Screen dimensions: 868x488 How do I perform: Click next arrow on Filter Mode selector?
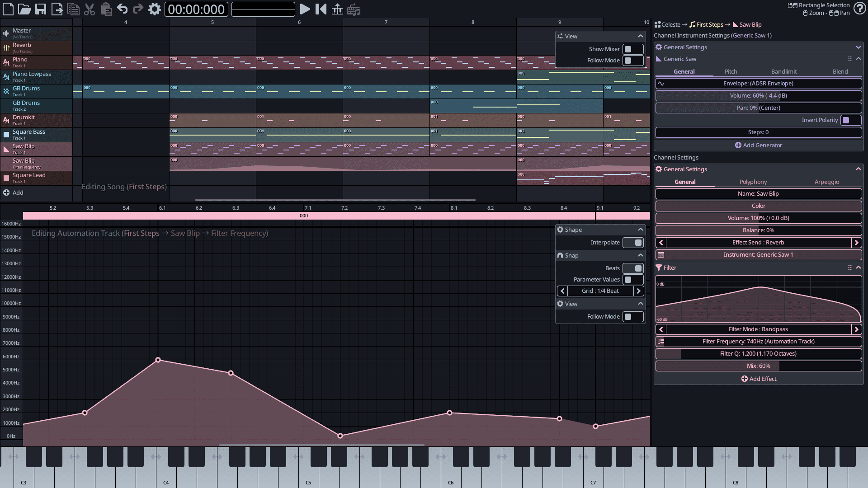point(856,329)
